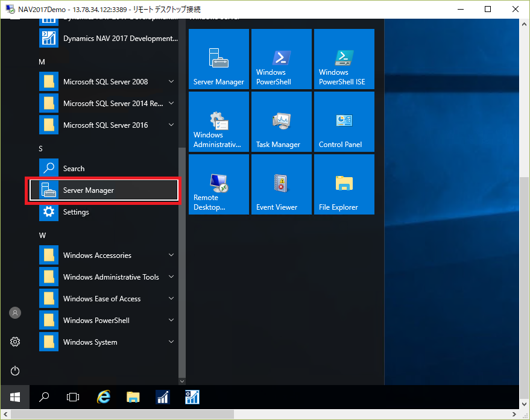
Task: Launch the Task Manager tile
Action: (x=281, y=122)
